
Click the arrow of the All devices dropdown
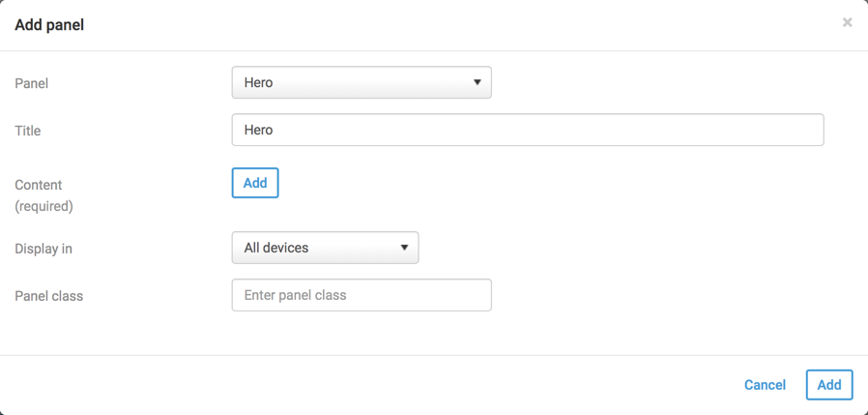[x=404, y=248]
